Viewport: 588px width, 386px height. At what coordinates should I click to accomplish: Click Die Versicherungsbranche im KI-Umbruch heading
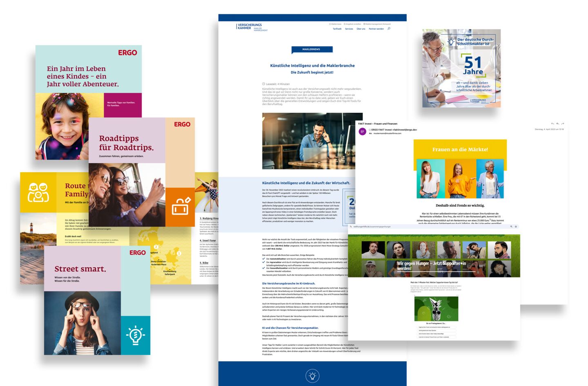(x=289, y=283)
